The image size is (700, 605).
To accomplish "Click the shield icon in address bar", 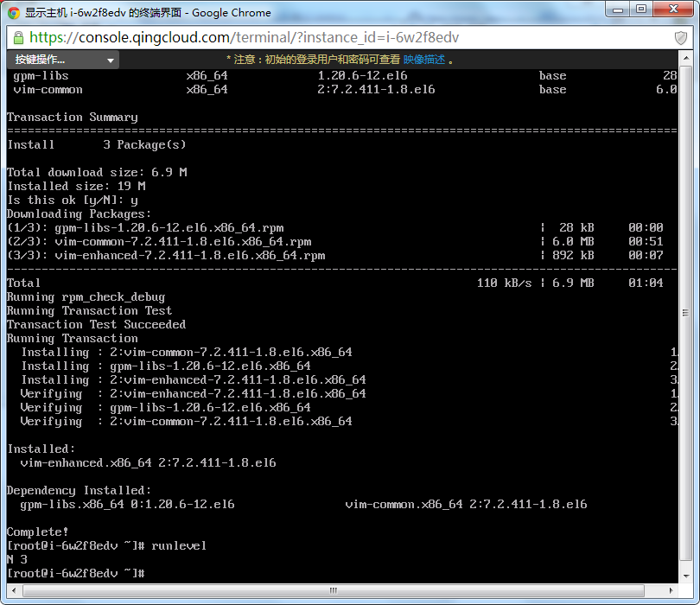I will pos(680,38).
